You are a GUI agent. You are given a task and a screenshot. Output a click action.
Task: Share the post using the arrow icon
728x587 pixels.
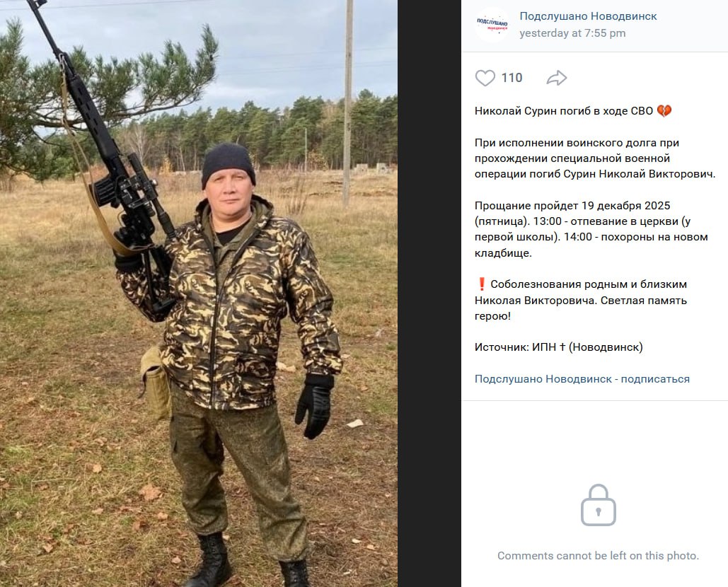(557, 78)
